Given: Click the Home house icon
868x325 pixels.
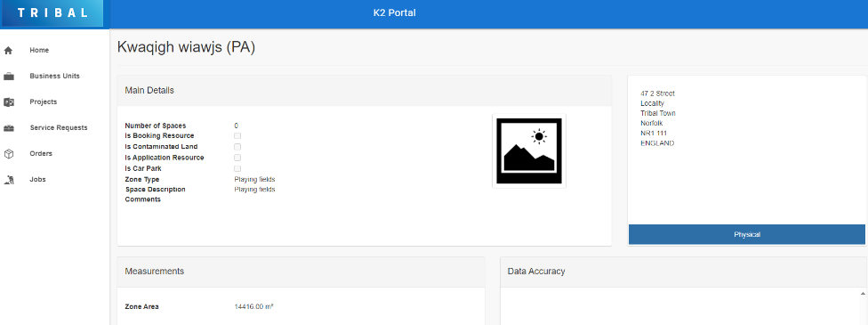Looking at the screenshot, I should click(x=8, y=51).
